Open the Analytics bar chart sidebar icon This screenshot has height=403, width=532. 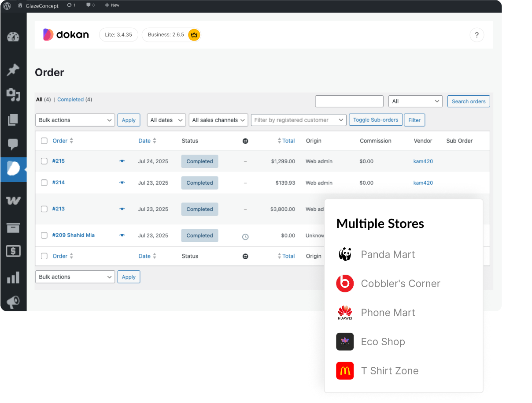click(x=13, y=277)
